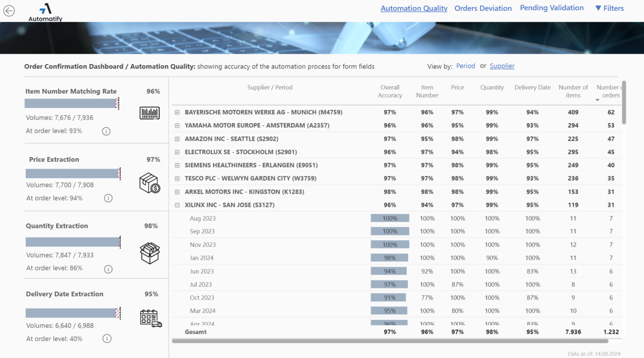Click Item Number Matching Rate progress bar
Screen dimensions: 644x358
72,103
